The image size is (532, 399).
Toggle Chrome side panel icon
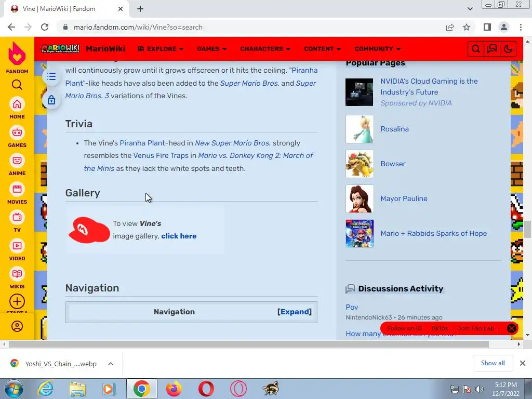(x=487, y=27)
